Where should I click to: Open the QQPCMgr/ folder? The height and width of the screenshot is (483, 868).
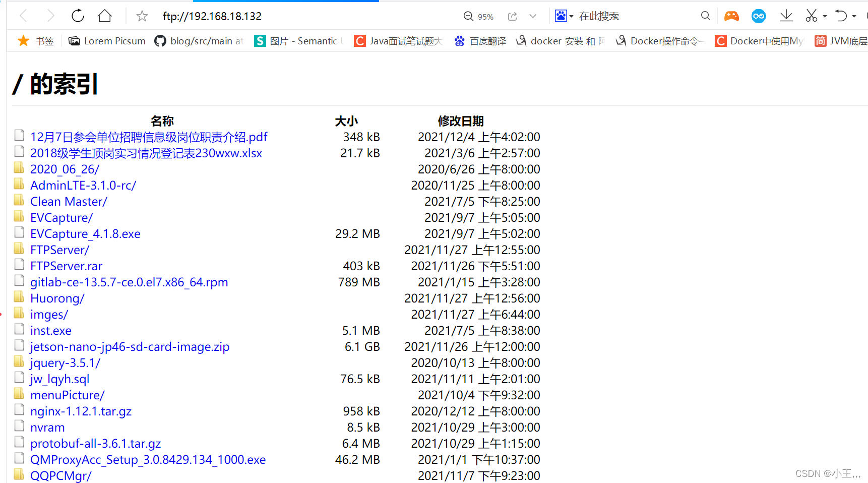pos(61,476)
